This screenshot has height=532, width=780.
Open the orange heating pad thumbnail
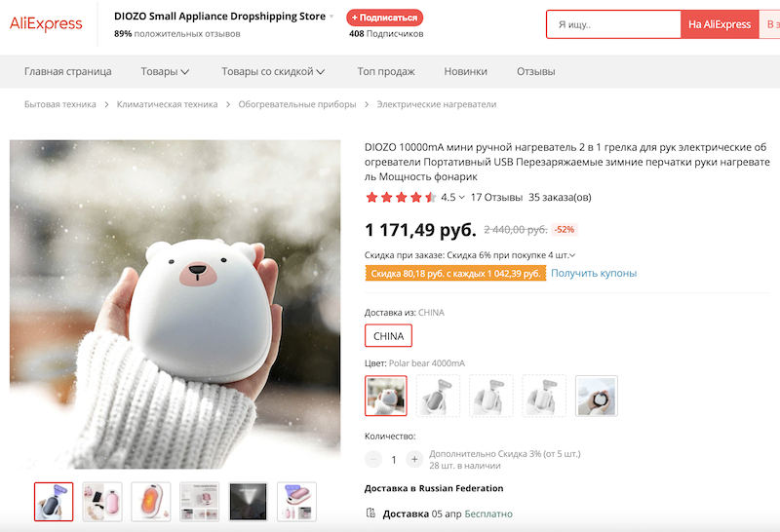click(x=151, y=501)
